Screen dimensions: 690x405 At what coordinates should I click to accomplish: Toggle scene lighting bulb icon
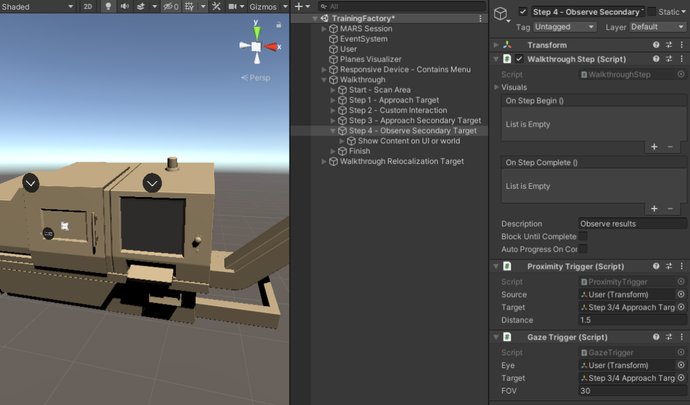point(108,7)
